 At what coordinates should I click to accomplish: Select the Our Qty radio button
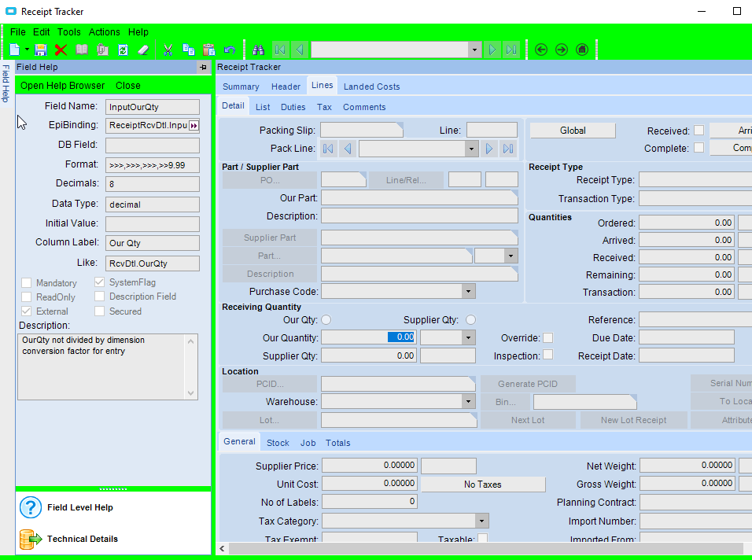[326, 320]
